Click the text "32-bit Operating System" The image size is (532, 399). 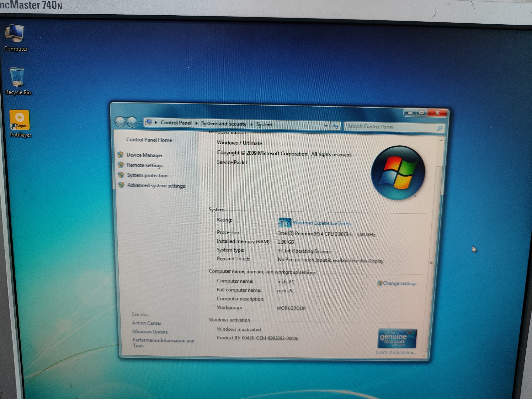point(304,251)
